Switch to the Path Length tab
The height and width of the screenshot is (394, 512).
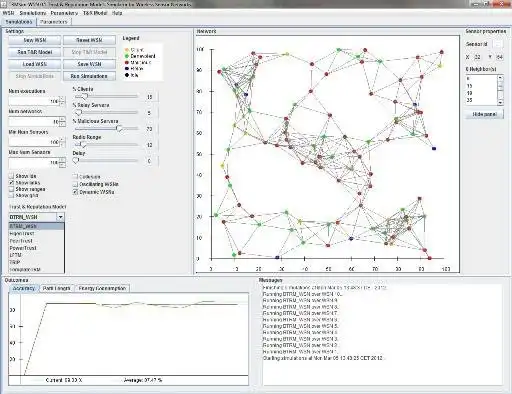(x=57, y=288)
